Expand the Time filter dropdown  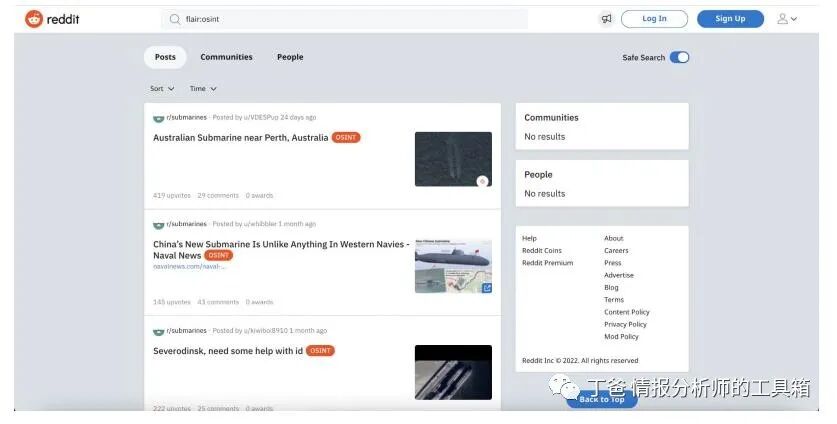coord(203,89)
